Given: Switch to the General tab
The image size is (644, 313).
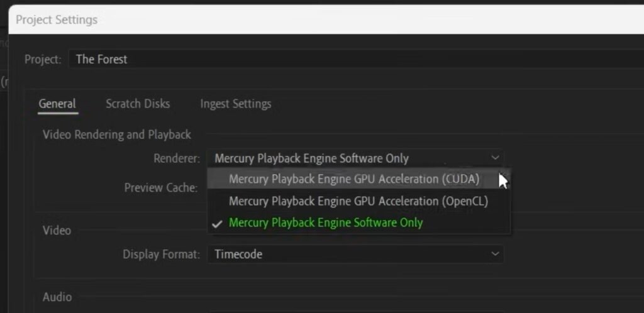Looking at the screenshot, I should pos(57,104).
